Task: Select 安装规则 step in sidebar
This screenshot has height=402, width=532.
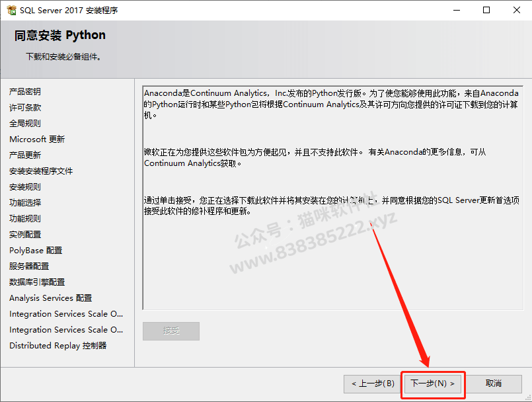Action: (25, 186)
